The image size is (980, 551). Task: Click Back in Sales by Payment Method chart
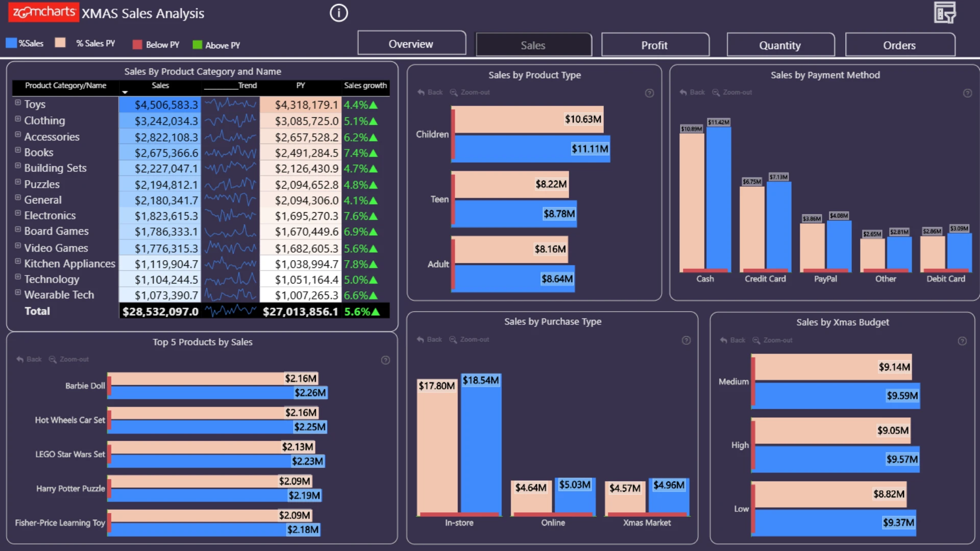692,92
